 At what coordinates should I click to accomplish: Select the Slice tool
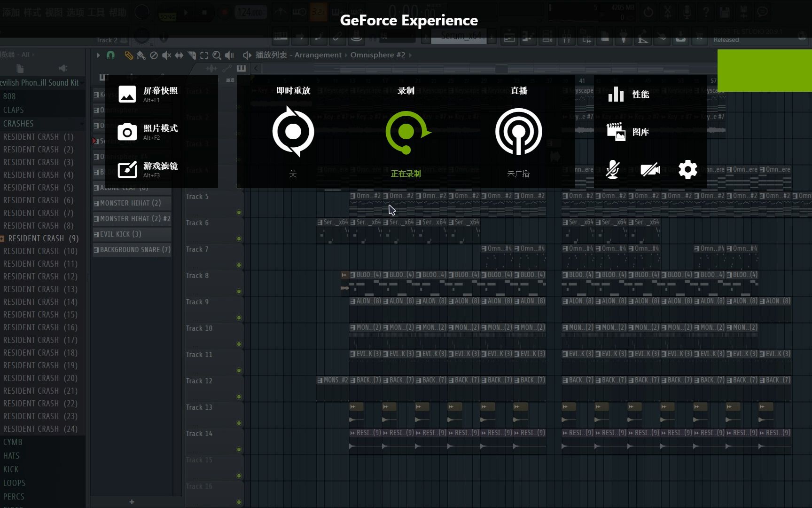click(x=192, y=55)
